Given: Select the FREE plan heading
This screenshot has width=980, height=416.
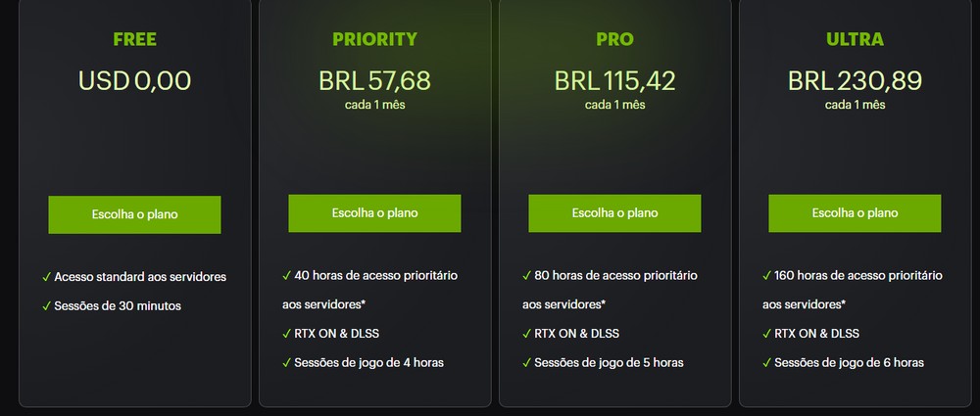Looking at the screenshot, I should click(x=134, y=39).
